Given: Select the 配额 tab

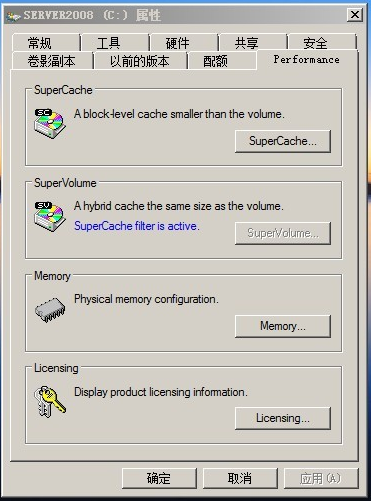Looking at the screenshot, I should coord(222,61).
